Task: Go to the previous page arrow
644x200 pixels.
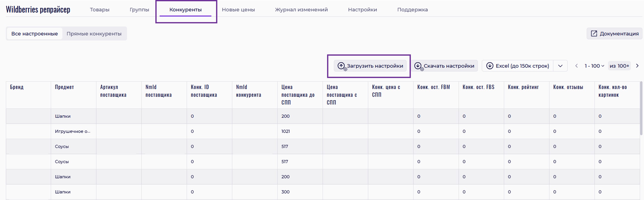Action: [577, 66]
